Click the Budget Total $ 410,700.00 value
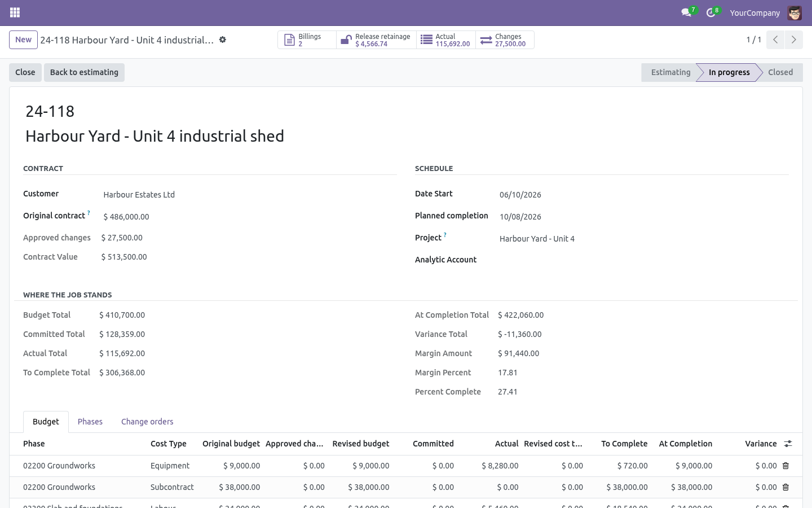Image resolution: width=812 pixels, height=508 pixels. pos(122,315)
